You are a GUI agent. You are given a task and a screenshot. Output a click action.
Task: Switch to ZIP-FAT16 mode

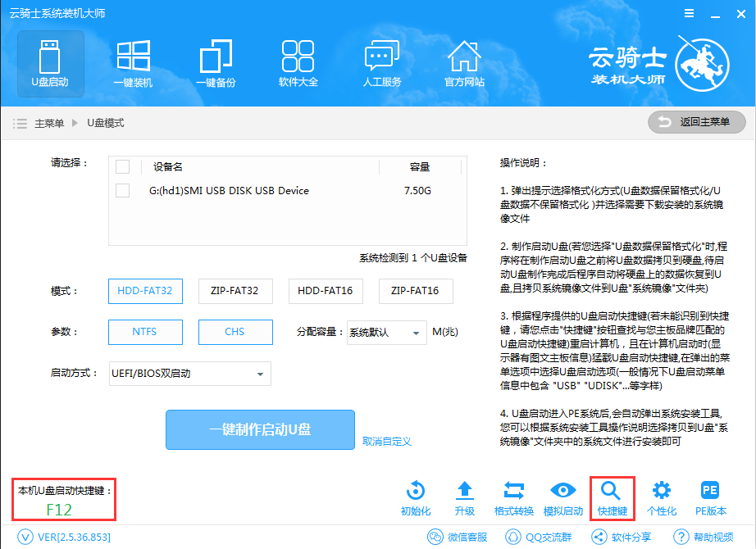pyautogui.click(x=415, y=291)
